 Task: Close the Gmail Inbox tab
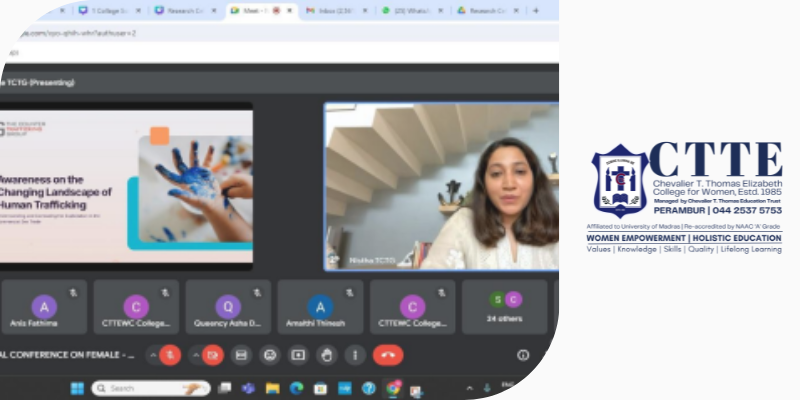[365, 11]
